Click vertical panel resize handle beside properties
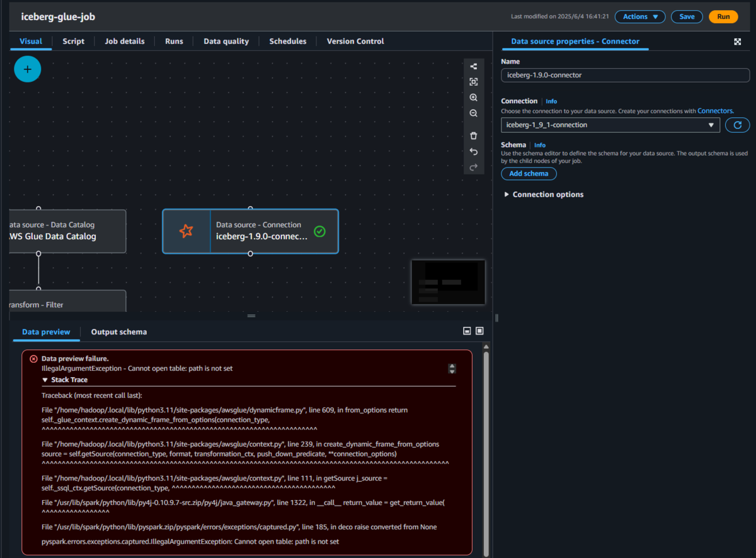The height and width of the screenshot is (558, 756). [x=496, y=318]
